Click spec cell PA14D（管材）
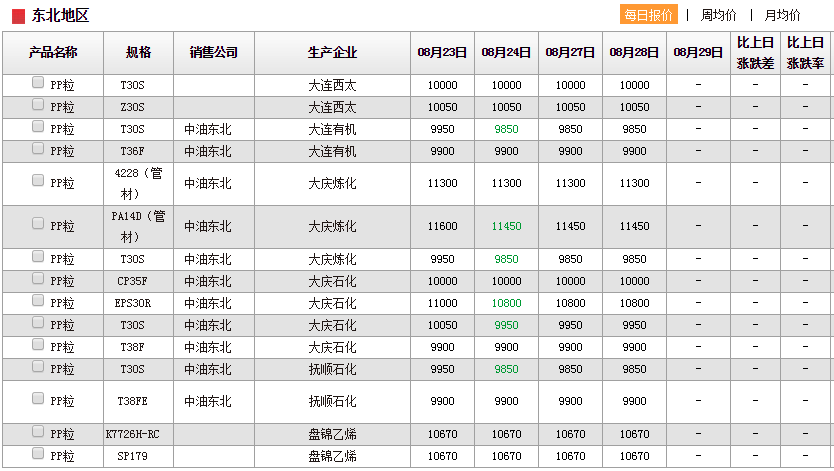This screenshot has width=834, height=471. 138,226
